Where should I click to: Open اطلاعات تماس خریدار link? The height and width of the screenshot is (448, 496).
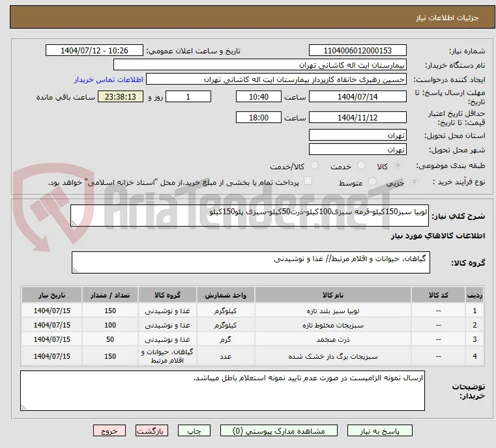click(109, 79)
